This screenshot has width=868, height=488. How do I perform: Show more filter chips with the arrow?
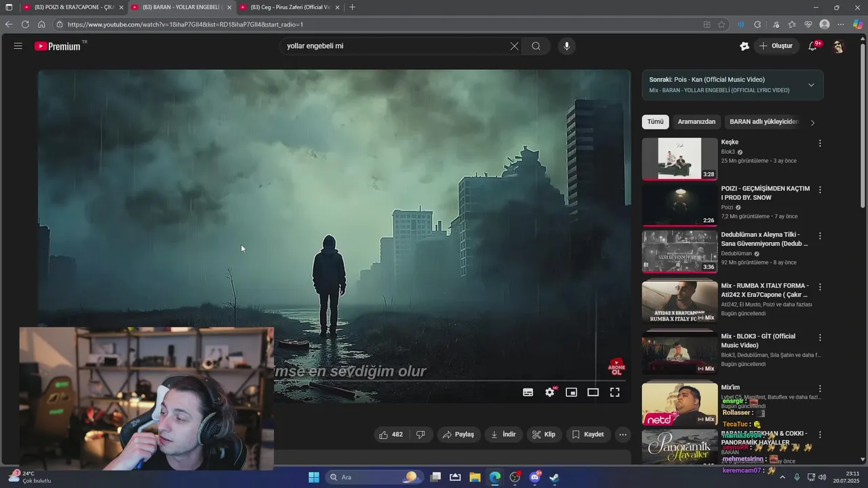point(812,123)
